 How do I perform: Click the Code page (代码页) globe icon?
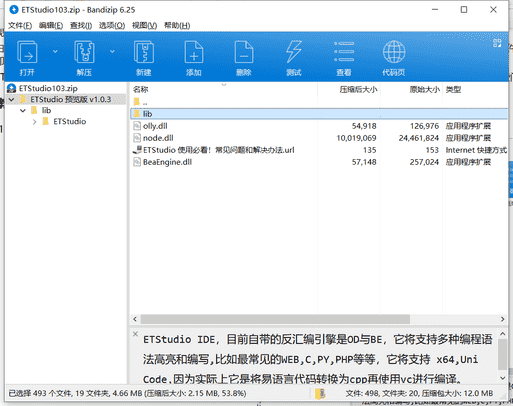coord(394,52)
